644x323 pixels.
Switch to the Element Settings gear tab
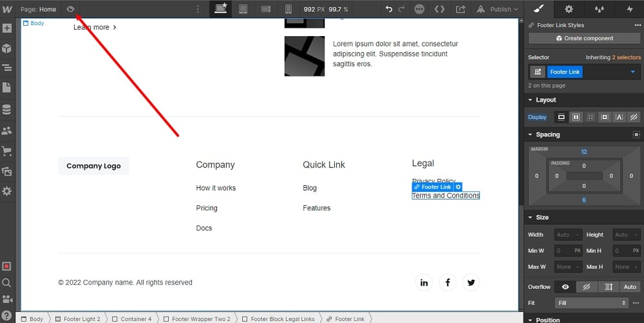pos(569,9)
